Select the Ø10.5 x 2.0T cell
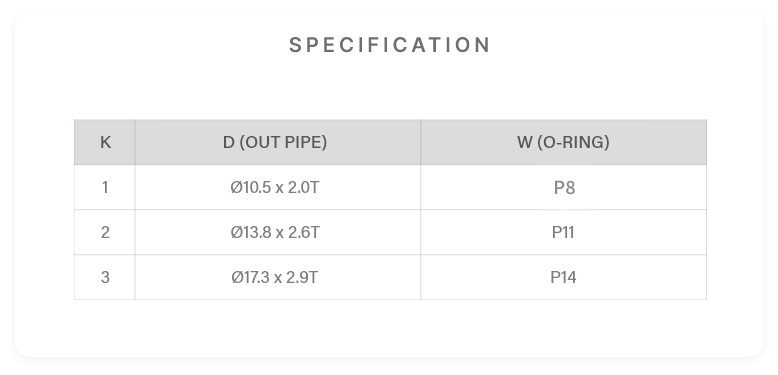The image size is (778, 375). click(x=277, y=188)
